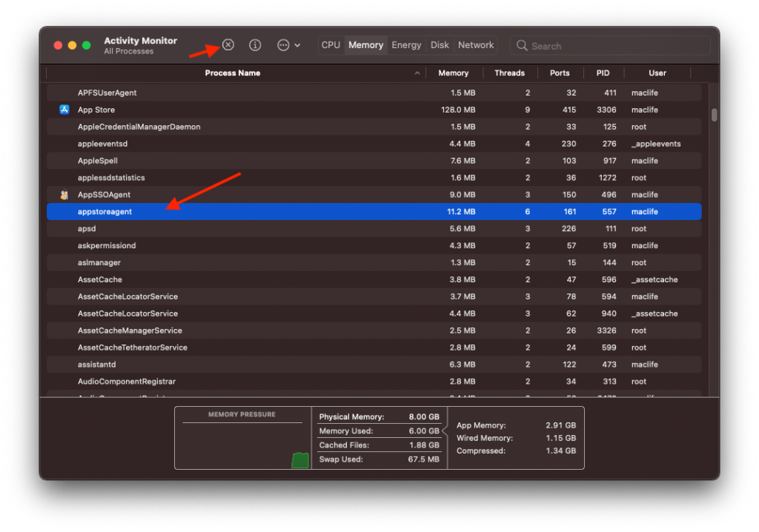
Task: Click the vertical scrollbar on the right
Action: click(x=714, y=115)
